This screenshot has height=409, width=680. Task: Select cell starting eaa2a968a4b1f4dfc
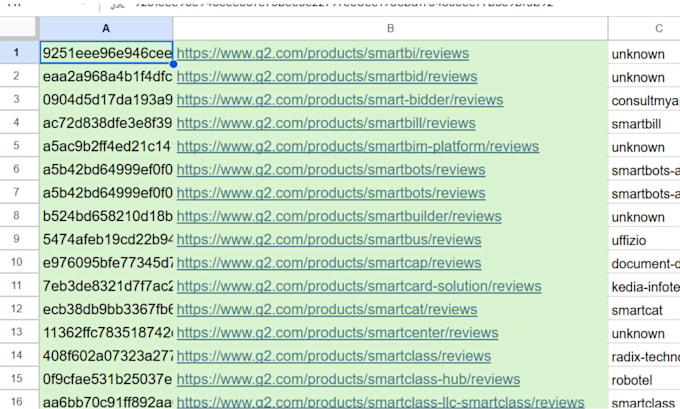click(x=106, y=76)
